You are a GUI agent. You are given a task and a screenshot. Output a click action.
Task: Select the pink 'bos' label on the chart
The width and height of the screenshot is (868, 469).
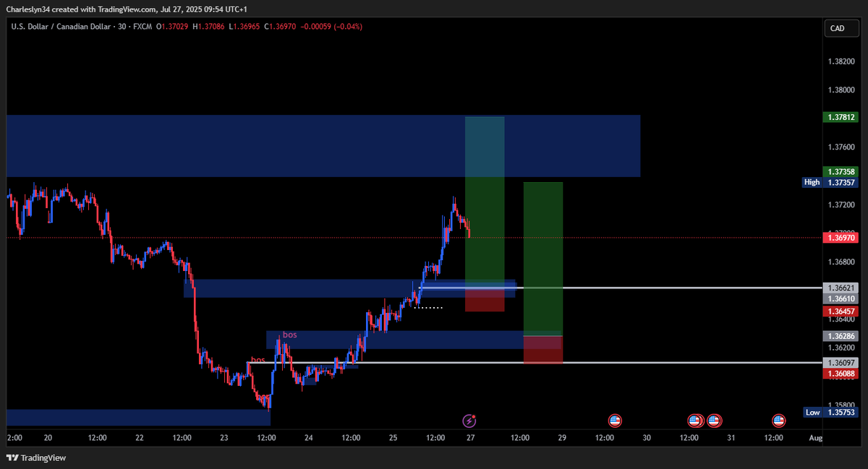tap(289, 335)
